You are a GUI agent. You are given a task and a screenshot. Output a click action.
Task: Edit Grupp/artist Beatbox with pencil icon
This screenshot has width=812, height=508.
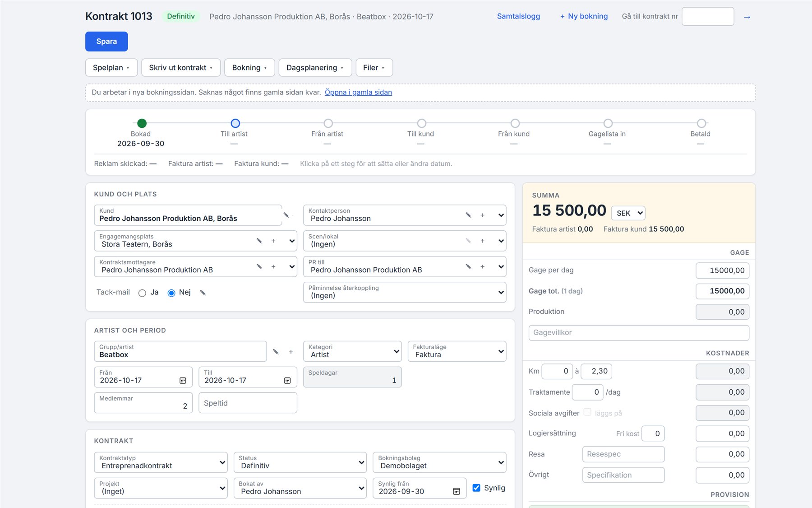[x=276, y=351]
